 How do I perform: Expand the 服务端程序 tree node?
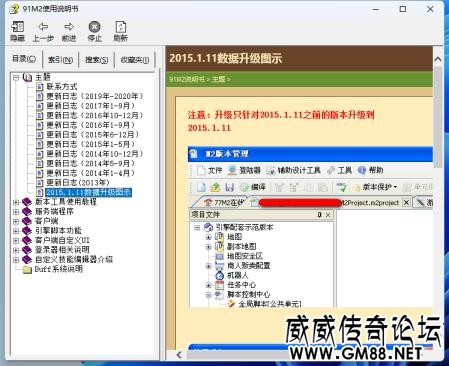(16, 211)
